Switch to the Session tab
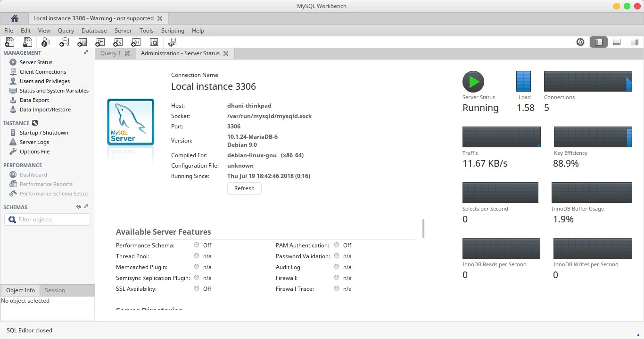This screenshot has height=339, width=644. tap(55, 290)
